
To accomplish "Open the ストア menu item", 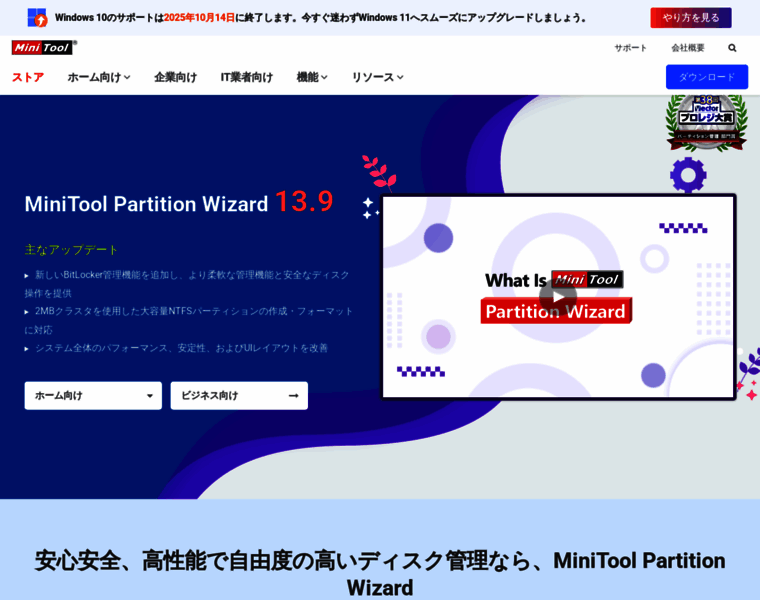I will point(28,77).
